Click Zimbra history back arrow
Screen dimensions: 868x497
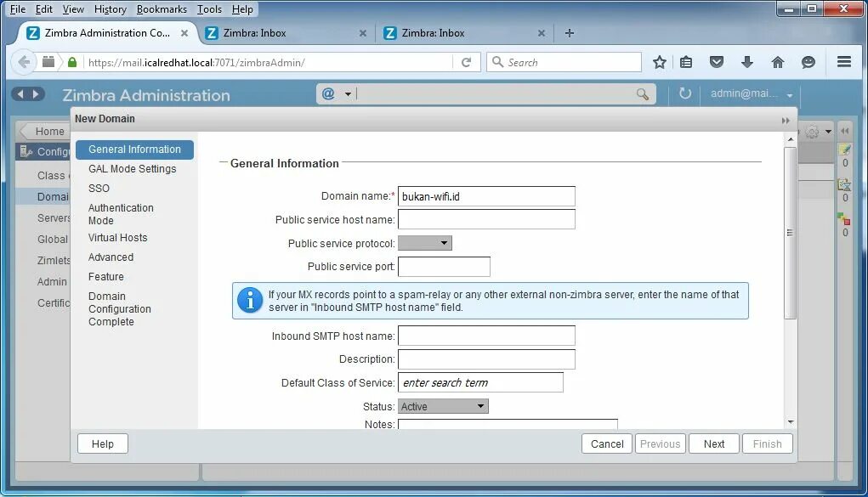20,94
